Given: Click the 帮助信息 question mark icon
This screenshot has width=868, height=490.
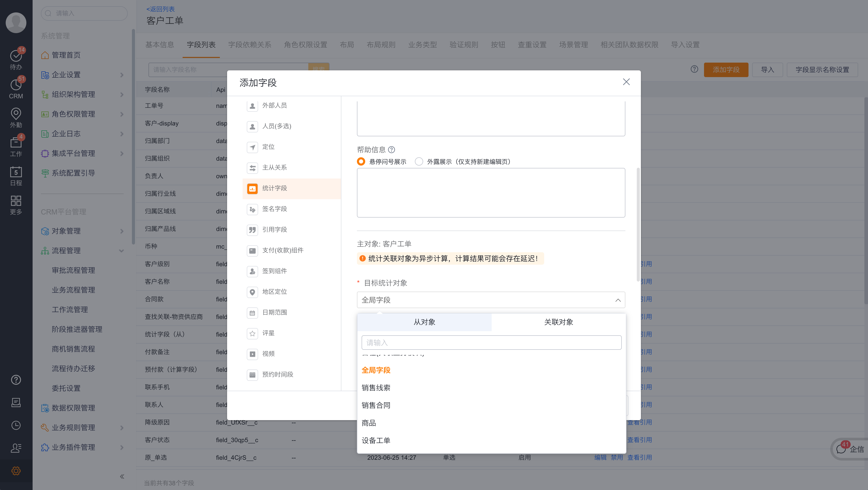Looking at the screenshot, I should click(392, 150).
